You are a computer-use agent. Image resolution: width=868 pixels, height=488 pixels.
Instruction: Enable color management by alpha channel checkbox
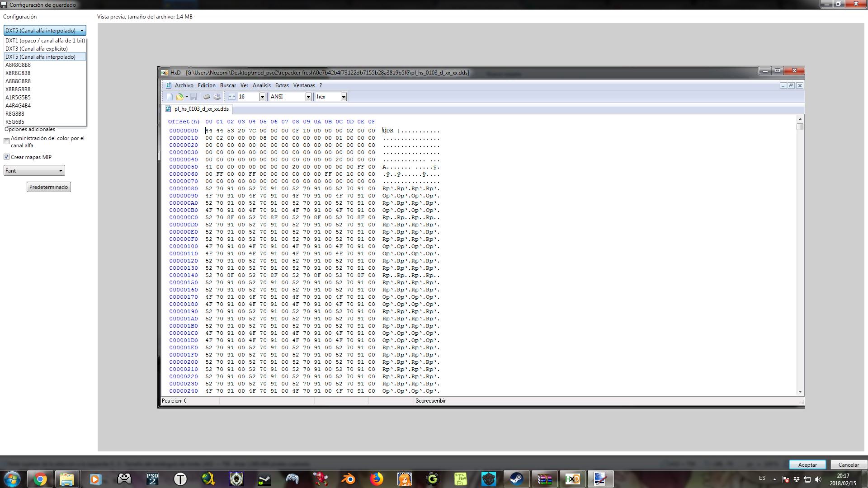point(7,141)
